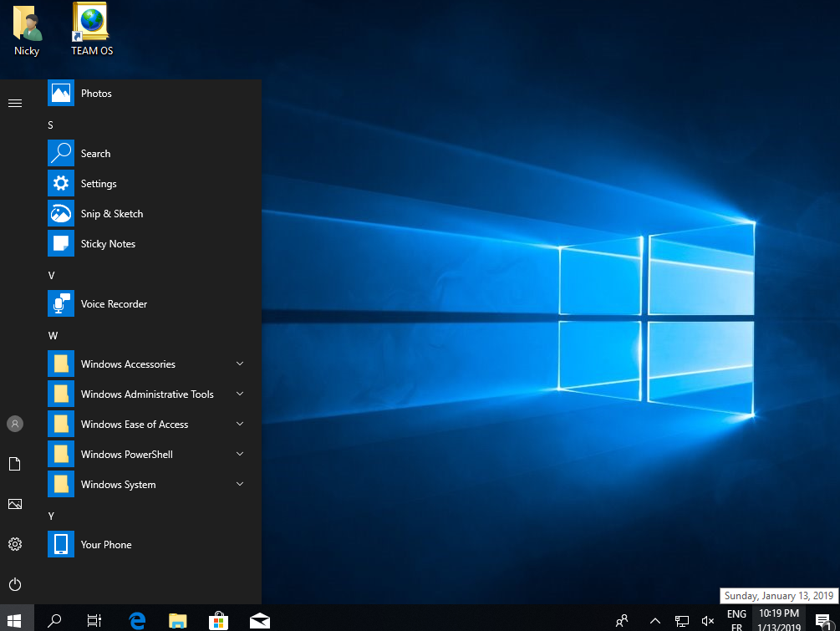The height and width of the screenshot is (631, 840).
Task: Click the Y letter header in app list
Action: point(51,516)
